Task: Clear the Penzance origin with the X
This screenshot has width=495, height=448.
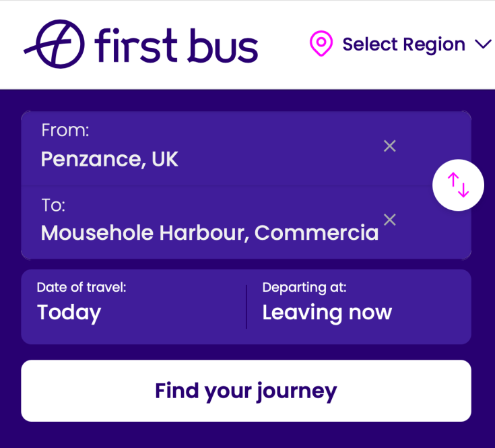Action: click(x=389, y=146)
